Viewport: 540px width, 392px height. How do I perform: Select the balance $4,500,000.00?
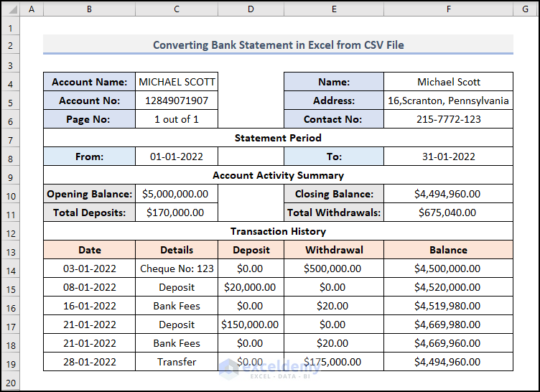coord(448,269)
